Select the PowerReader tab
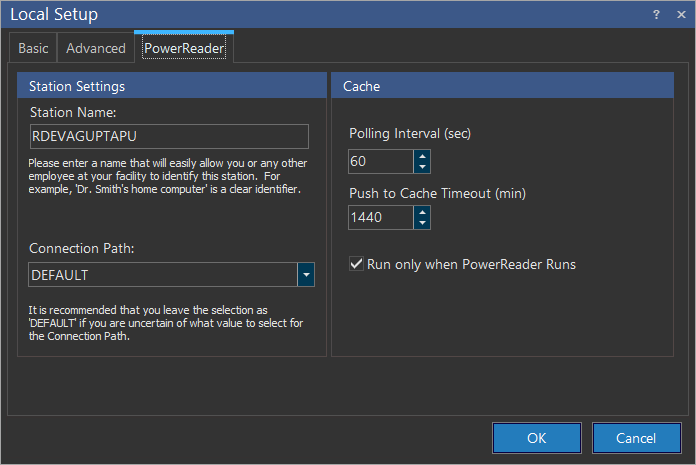The width and height of the screenshot is (696, 465). [x=183, y=48]
